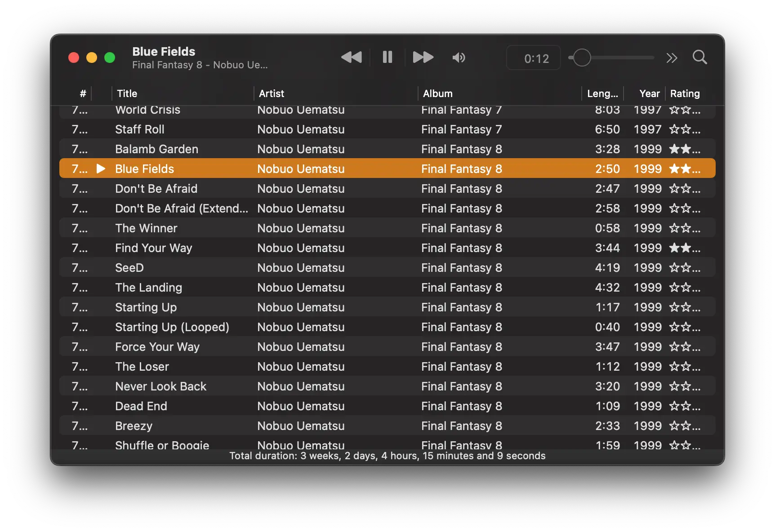Select The Landing track
This screenshot has width=775, height=532.
(x=387, y=288)
